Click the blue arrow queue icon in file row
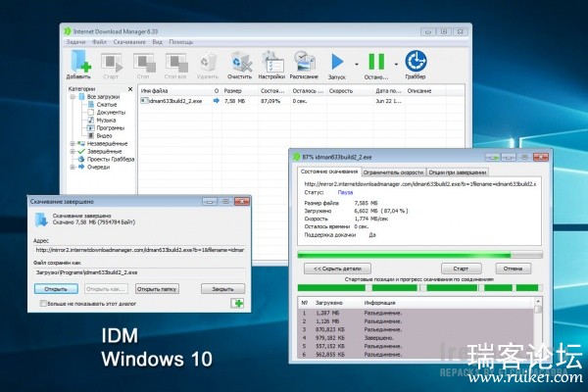 [216, 101]
